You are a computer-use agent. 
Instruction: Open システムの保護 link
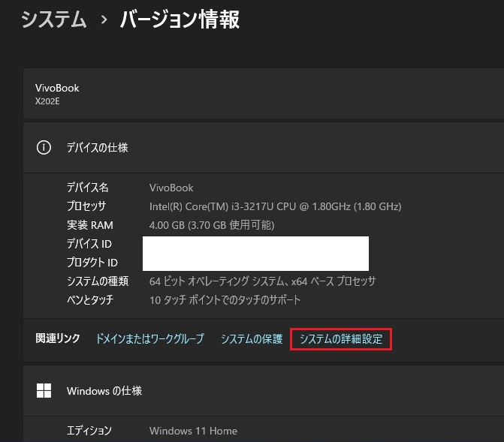[x=252, y=338]
